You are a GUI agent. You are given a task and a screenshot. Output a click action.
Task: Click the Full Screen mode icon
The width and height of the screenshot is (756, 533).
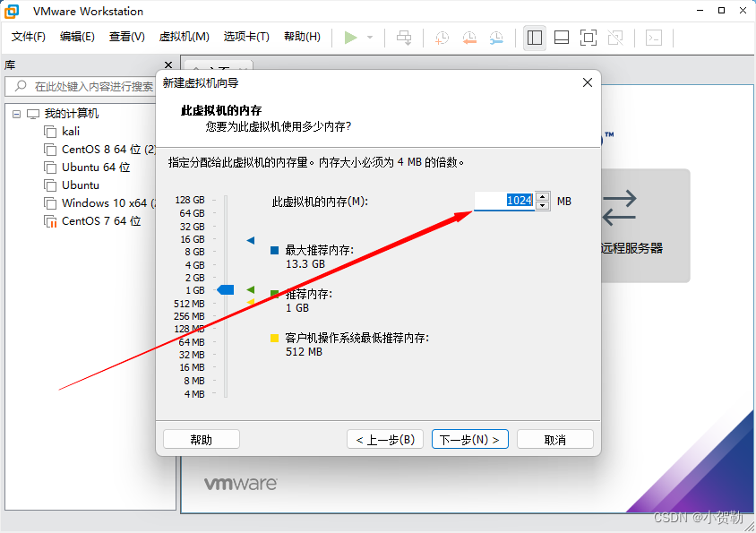(588, 38)
